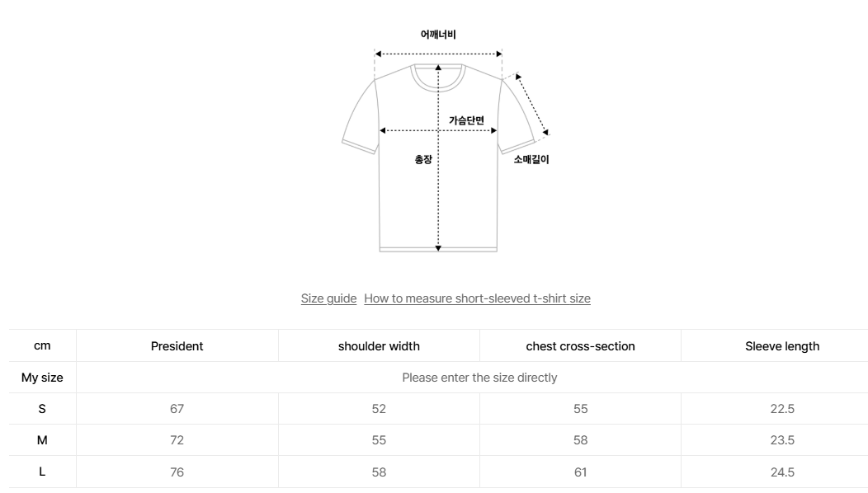868x493 pixels.
Task: Select the S size row label
Action: tap(42, 409)
